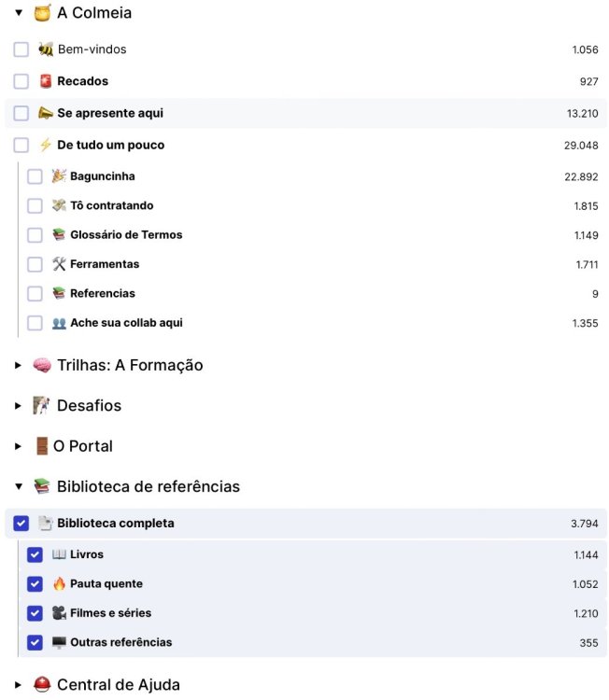The image size is (609, 700).
Task: Click the Glossário de Termos label
Action: [126, 235]
